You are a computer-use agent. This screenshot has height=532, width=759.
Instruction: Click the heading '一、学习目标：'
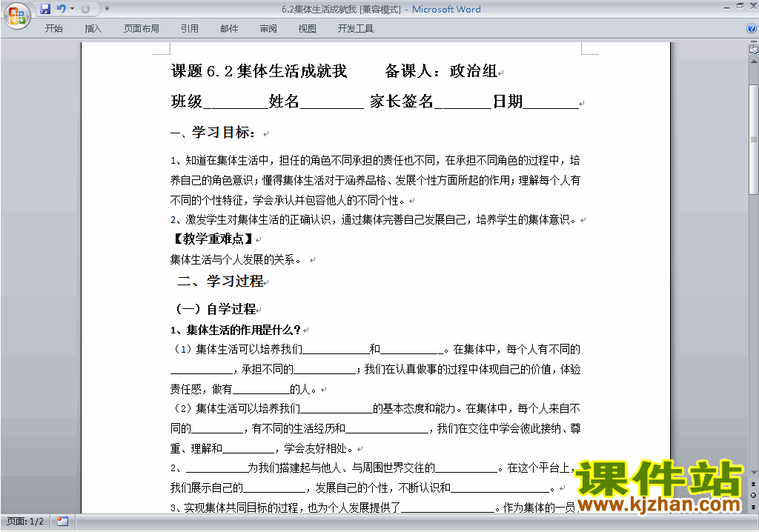pyautogui.click(x=213, y=132)
